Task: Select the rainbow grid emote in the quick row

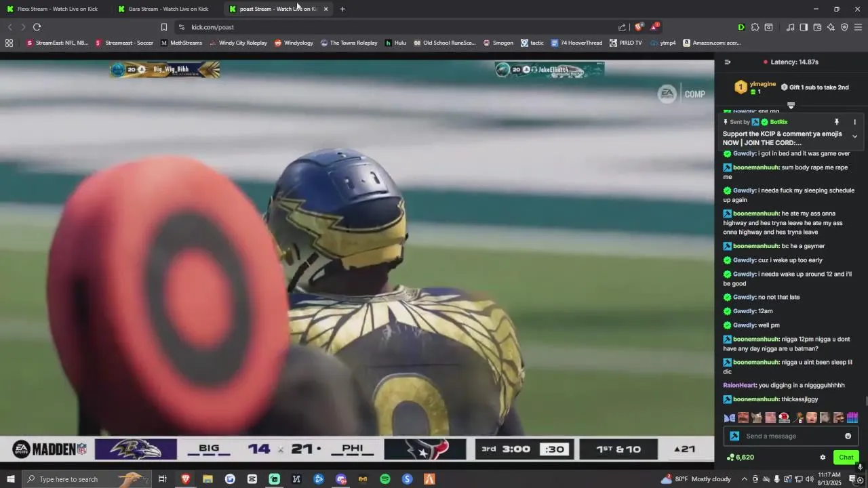Action: pos(852,418)
